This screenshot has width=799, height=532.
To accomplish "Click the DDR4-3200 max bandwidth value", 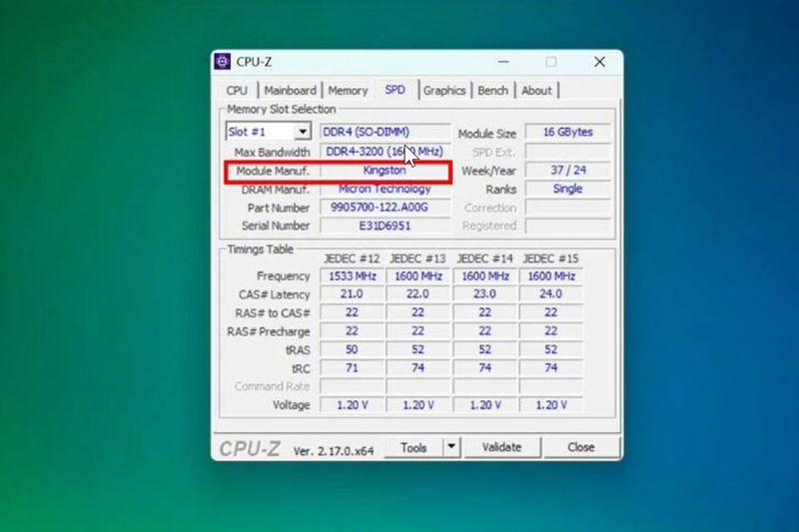I will coord(386,151).
